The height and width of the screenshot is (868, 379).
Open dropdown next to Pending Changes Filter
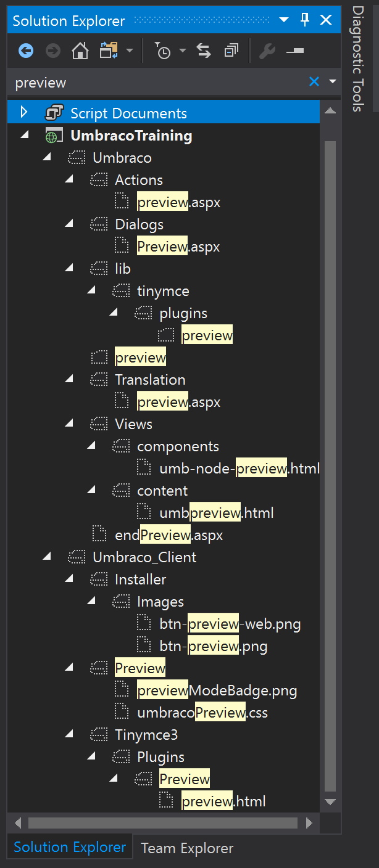tap(183, 51)
